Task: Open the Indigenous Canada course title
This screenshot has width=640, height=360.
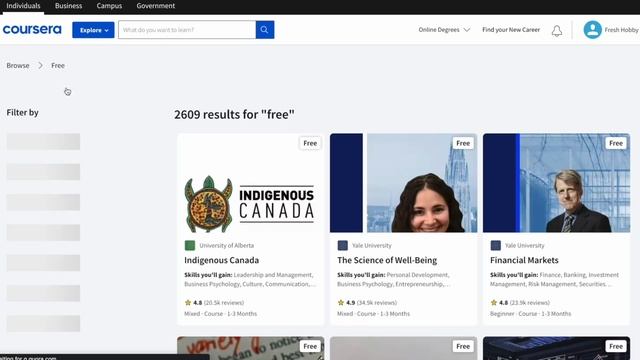Action: [222, 260]
